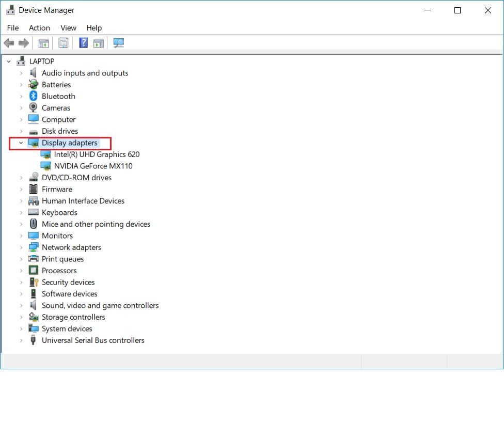Click Scan for hardware changes icon
This screenshot has width=504, height=439.
click(x=119, y=43)
